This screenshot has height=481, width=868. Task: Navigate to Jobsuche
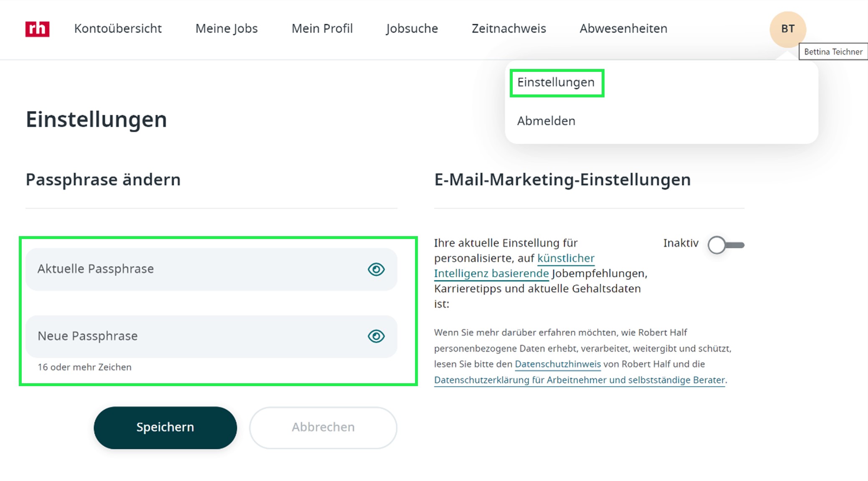pyautogui.click(x=412, y=28)
